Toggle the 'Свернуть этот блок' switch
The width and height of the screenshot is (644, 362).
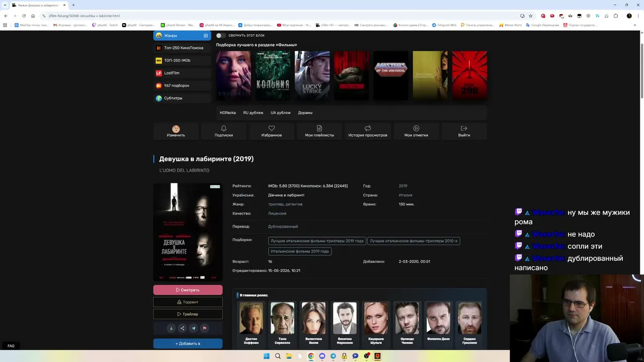(x=220, y=36)
